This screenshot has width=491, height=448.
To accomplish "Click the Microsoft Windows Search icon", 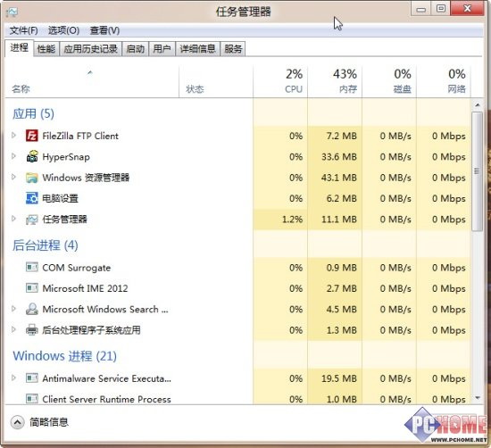I will tap(31, 309).
